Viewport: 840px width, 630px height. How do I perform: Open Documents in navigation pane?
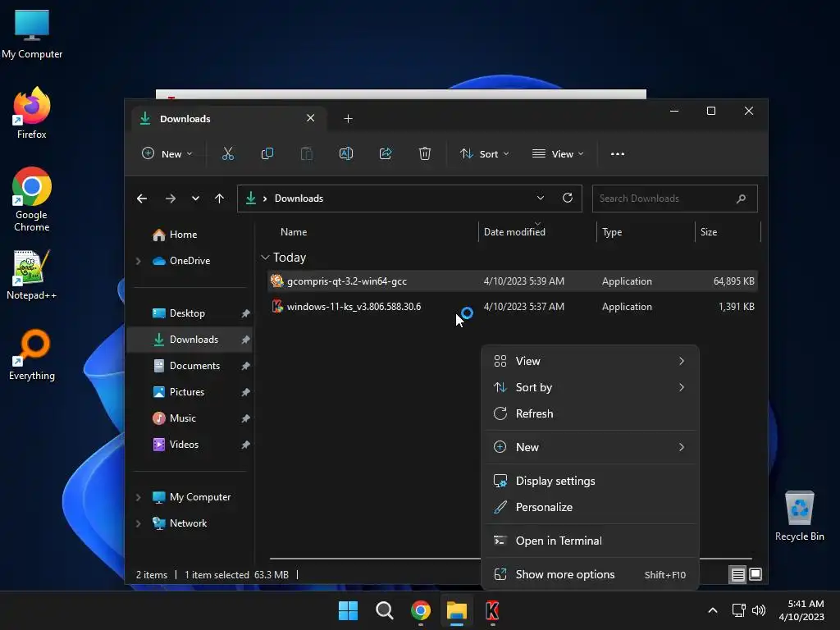click(186, 366)
